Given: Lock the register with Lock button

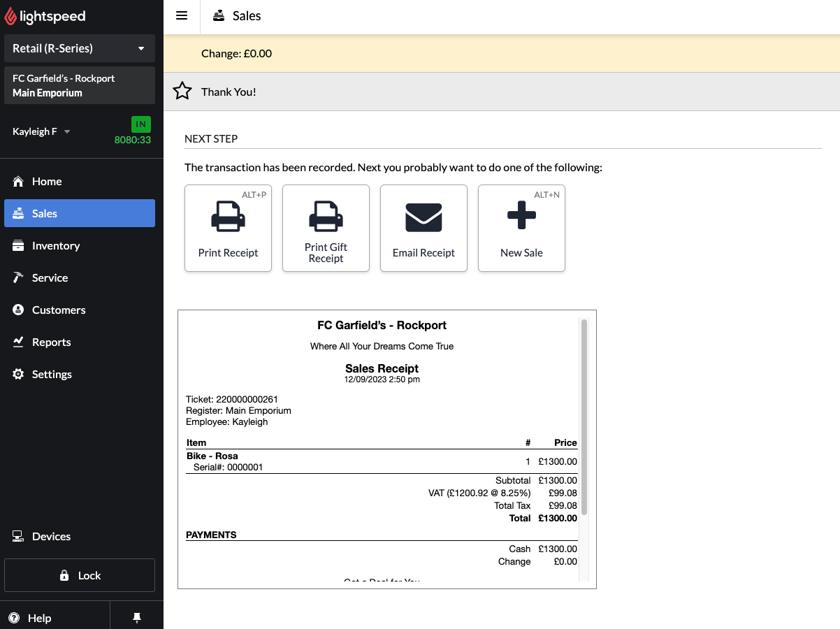Looking at the screenshot, I should click(80, 575).
